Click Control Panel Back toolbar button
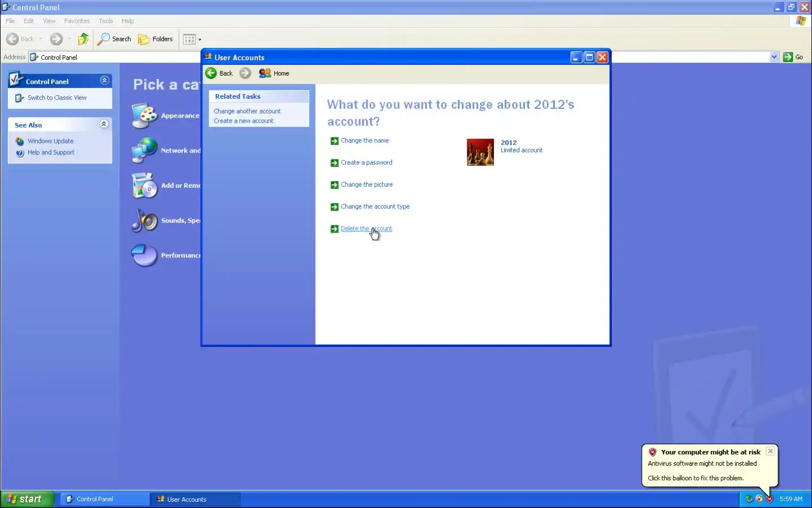This screenshot has width=812, height=508. tap(20, 39)
